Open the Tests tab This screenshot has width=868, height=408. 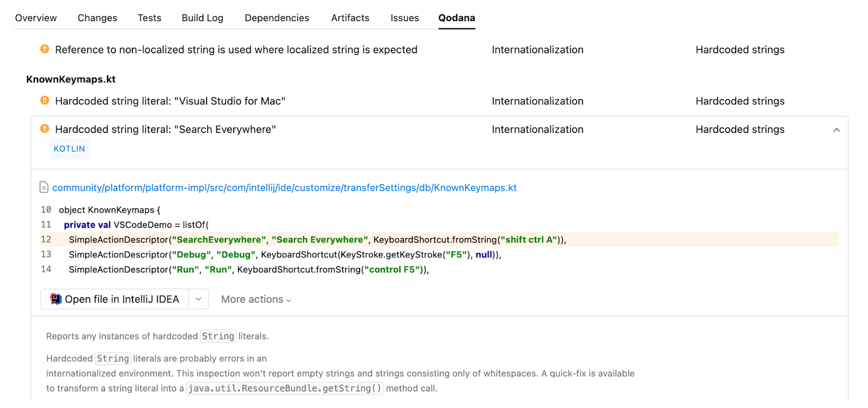point(149,18)
